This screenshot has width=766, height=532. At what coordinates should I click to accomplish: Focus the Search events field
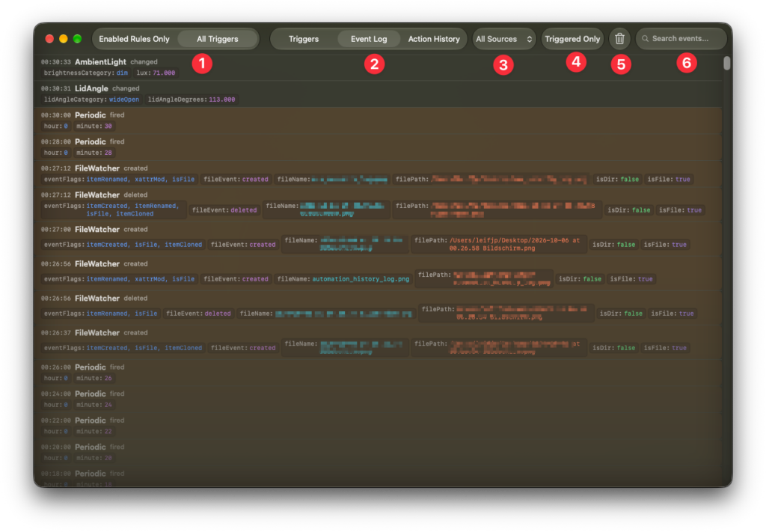pyautogui.click(x=681, y=39)
